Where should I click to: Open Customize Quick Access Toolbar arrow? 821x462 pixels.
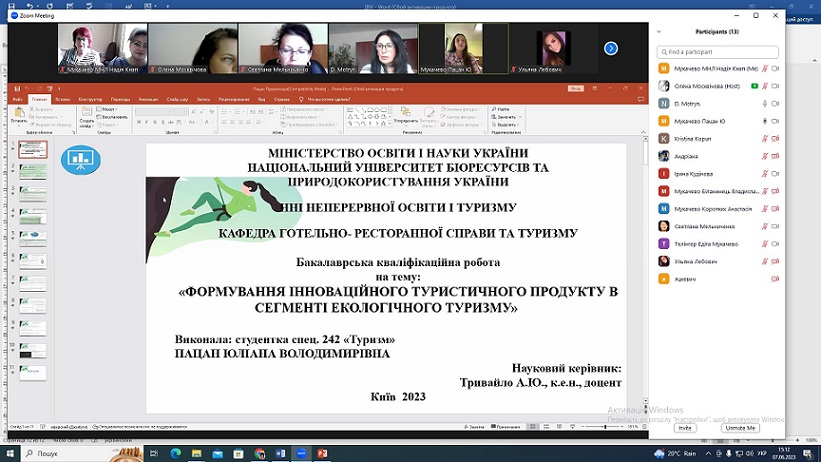pyautogui.click(x=59, y=89)
